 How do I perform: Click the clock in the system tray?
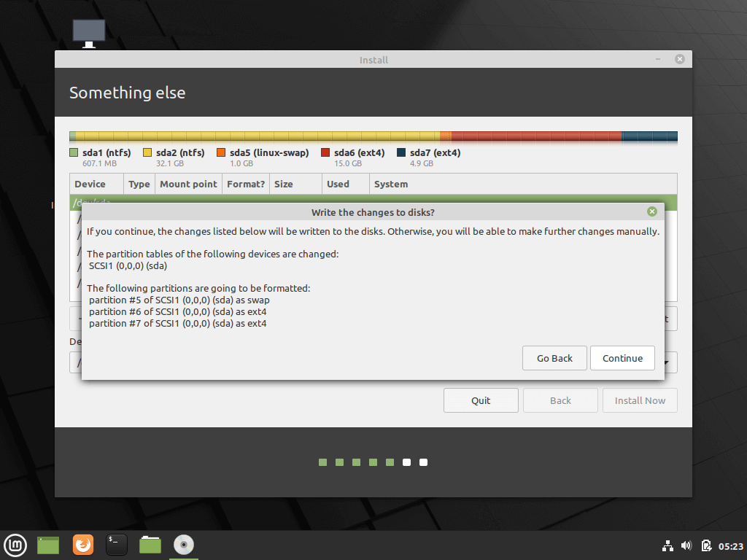[x=731, y=545]
